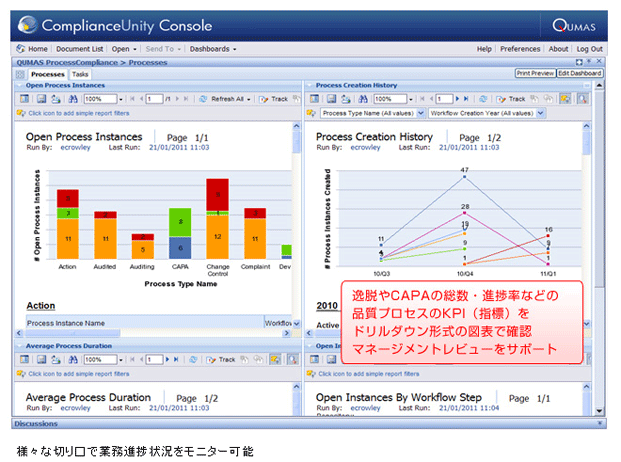The height and width of the screenshot is (462, 621).
Task: Collapse the Average Process Duration panel
Action: click(19, 346)
